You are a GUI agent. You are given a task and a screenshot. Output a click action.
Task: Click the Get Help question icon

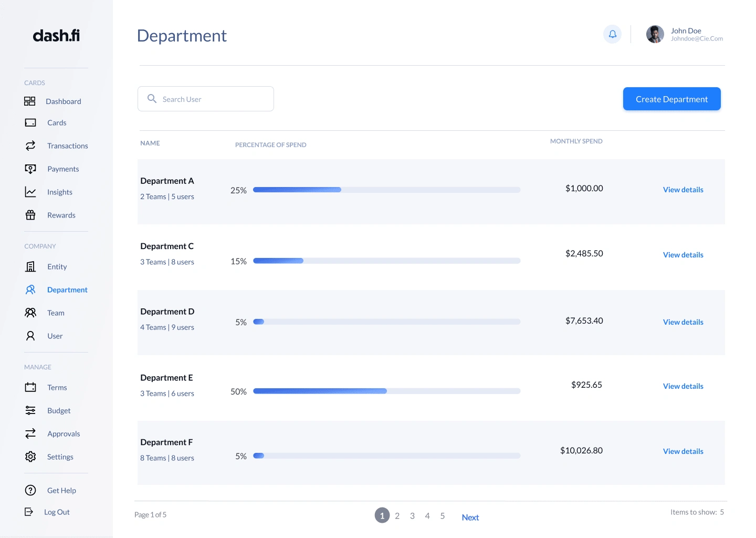[x=30, y=490]
